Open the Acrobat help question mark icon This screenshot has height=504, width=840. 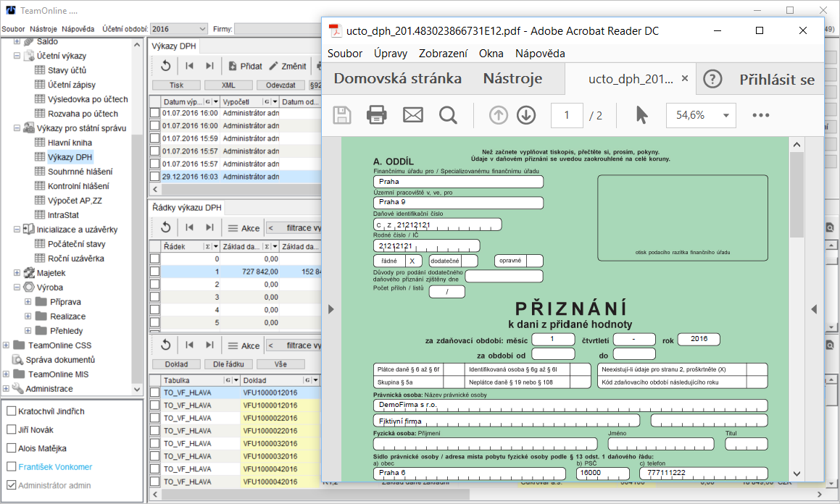[712, 80]
